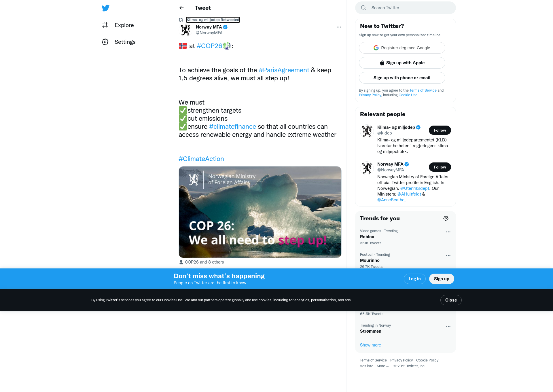The image size is (553, 392).
Task: Click the Twitter bird logo
Action: click(105, 8)
